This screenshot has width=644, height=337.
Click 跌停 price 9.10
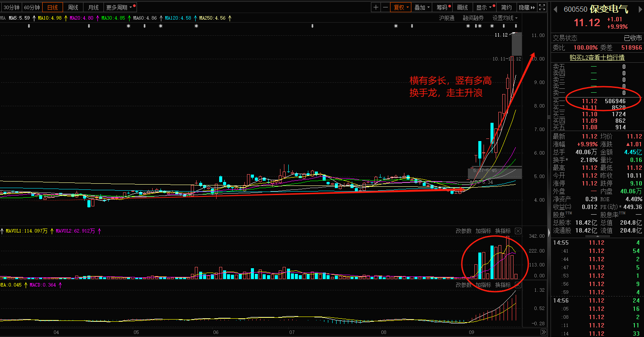point(636,183)
